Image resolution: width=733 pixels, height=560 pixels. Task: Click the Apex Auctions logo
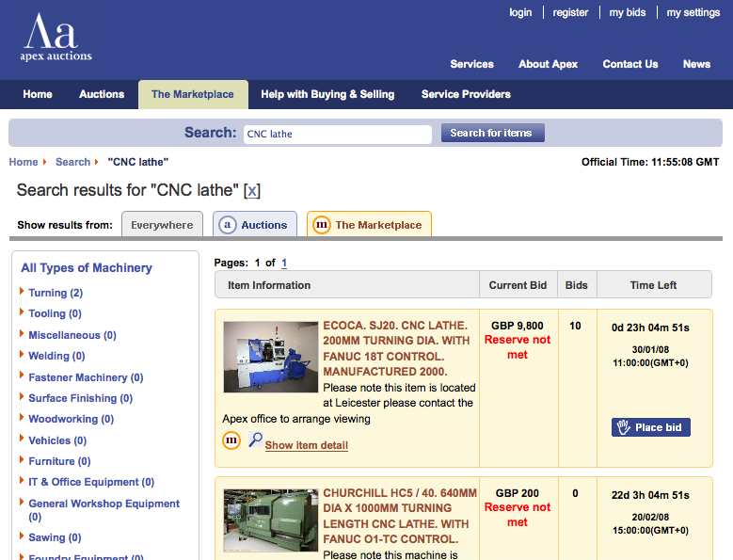click(56, 38)
